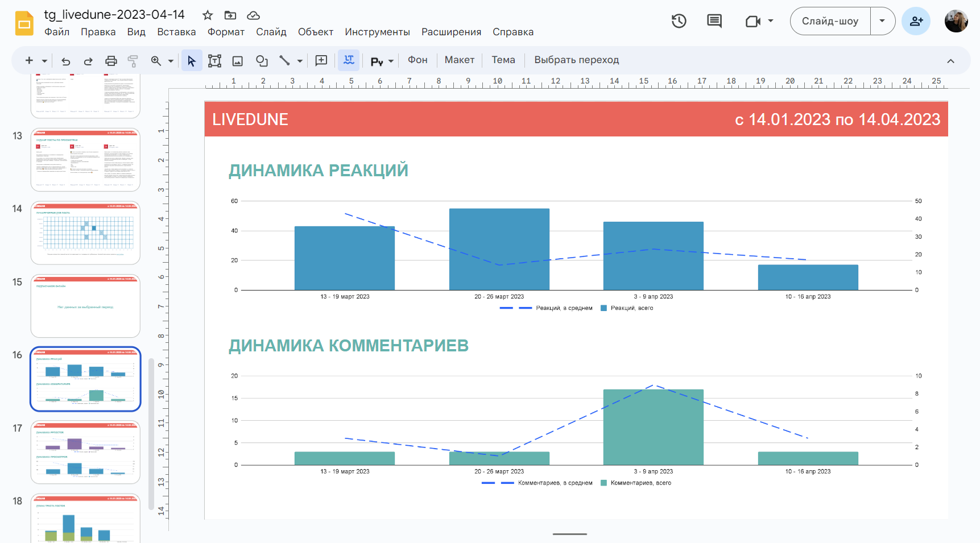
Task: Toggle the paint format tool
Action: click(133, 60)
